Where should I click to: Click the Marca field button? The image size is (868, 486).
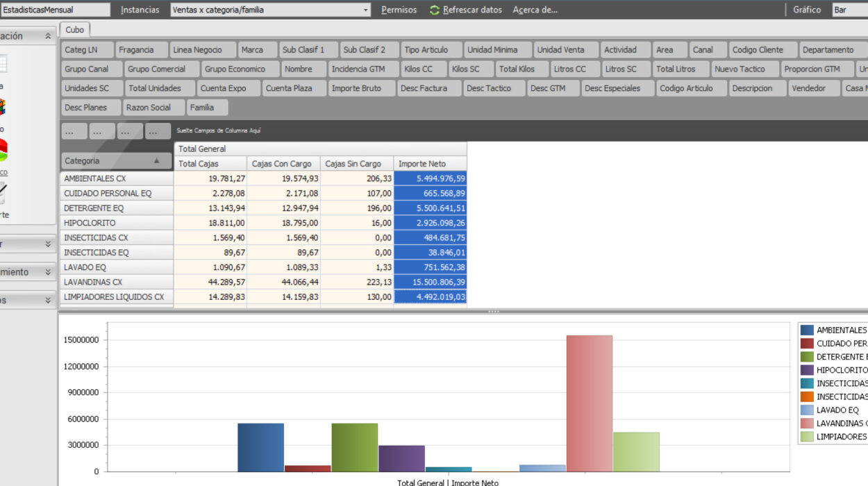256,50
